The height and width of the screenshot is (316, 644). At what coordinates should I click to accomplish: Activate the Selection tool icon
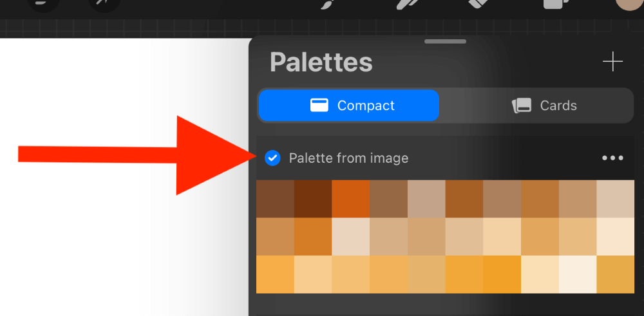point(44,5)
